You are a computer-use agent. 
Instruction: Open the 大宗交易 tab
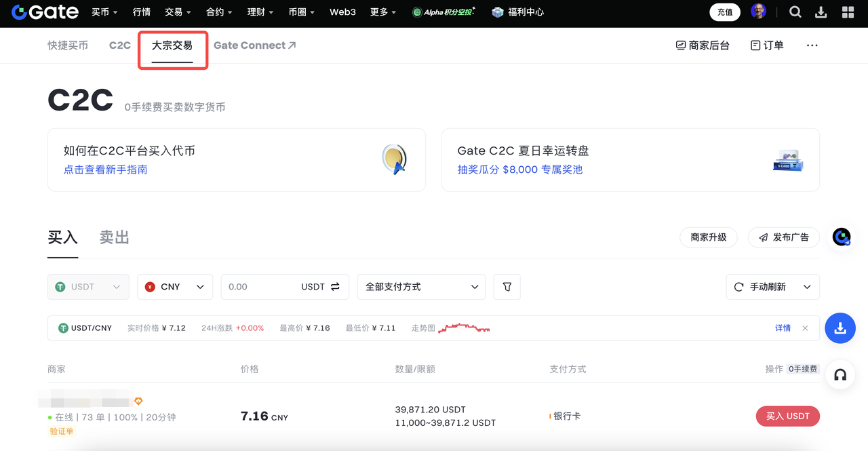click(172, 45)
